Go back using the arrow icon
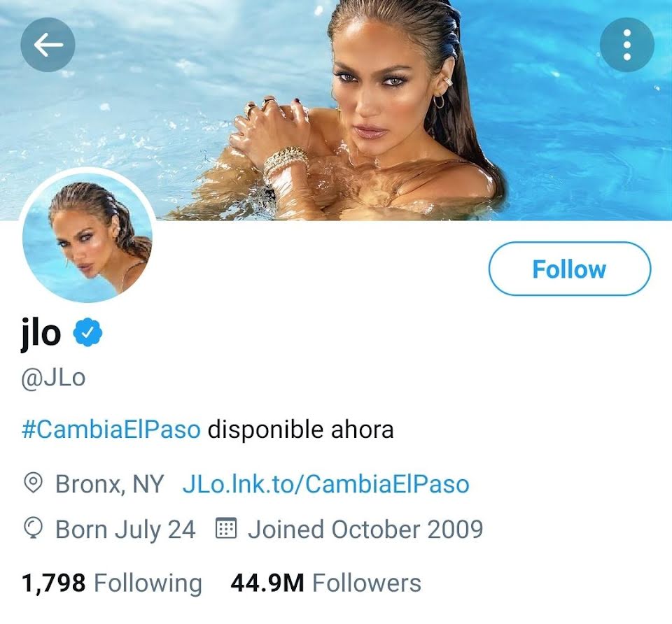Screen dimensions: 672x624 [48, 45]
